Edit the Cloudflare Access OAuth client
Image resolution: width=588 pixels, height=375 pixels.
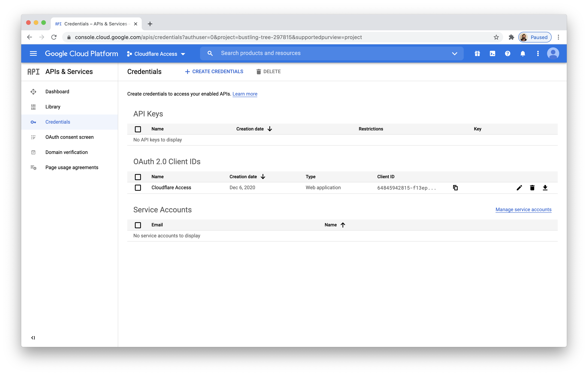[x=519, y=188]
